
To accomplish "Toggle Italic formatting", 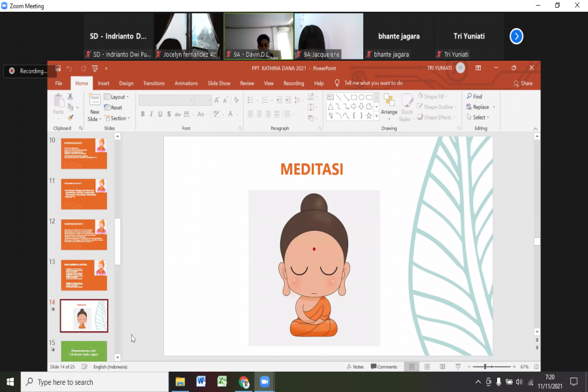I will (x=151, y=114).
